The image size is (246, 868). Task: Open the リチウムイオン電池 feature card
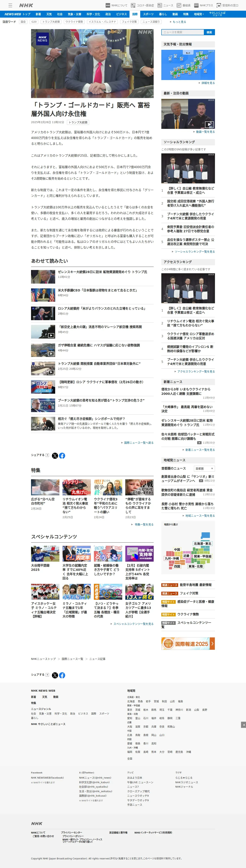tap(76, 499)
